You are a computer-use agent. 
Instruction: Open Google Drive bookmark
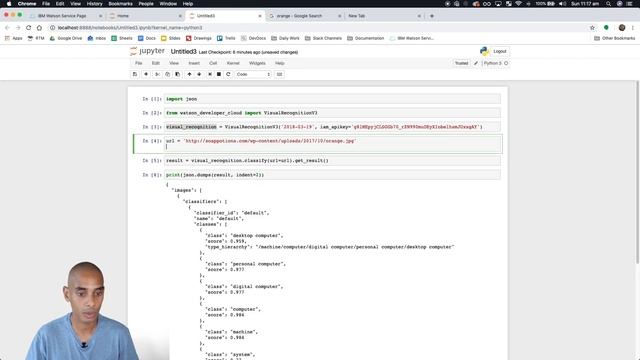(x=66, y=38)
